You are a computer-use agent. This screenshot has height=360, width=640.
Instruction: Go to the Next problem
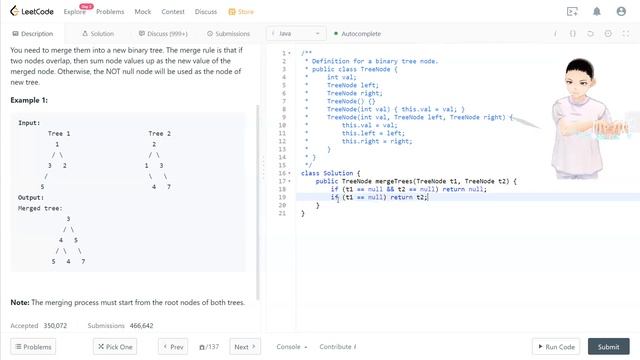click(245, 347)
